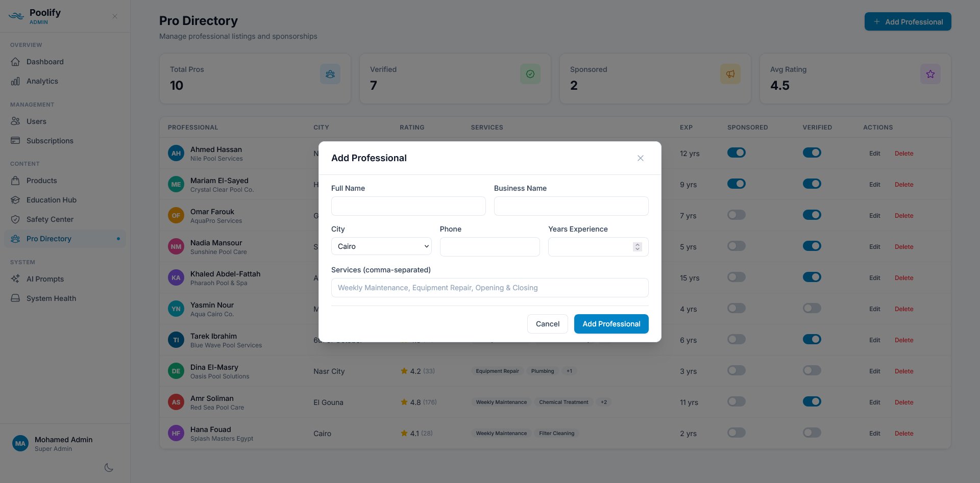
Task: Open the City dropdown in the modal
Action: (381, 246)
